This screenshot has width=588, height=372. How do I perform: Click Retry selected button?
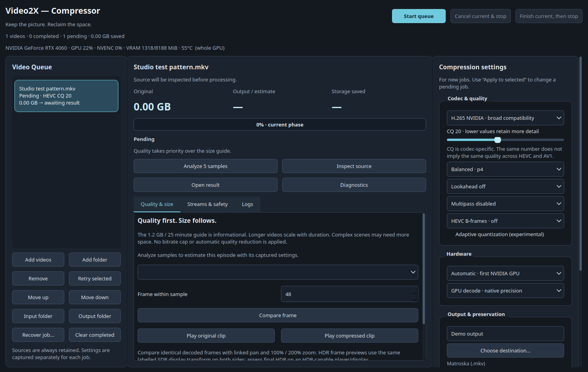click(x=95, y=278)
